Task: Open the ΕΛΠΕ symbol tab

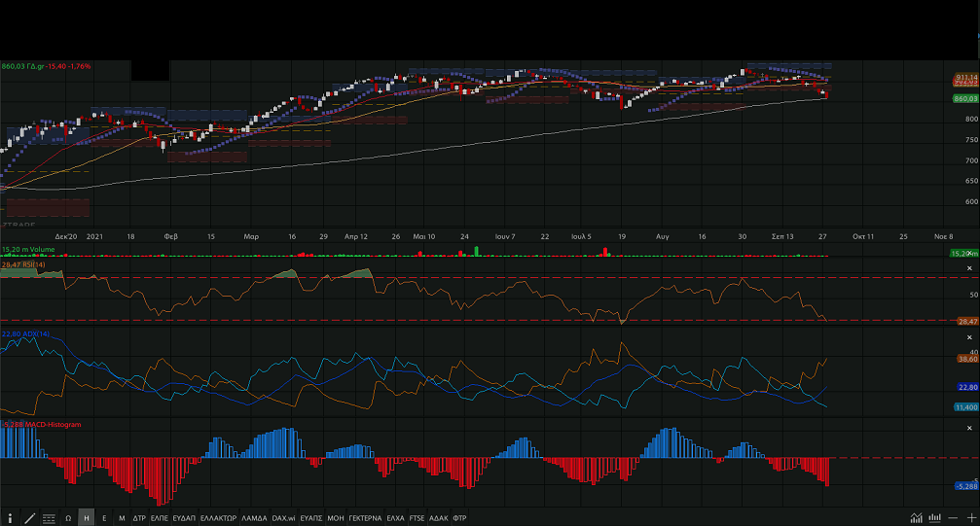Action: pyautogui.click(x=160, y=518)
